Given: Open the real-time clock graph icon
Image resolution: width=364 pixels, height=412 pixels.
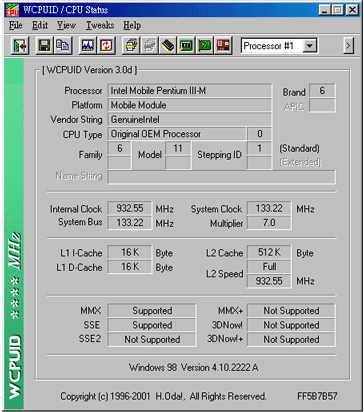Looking at the screenshot, I should 87,46.
